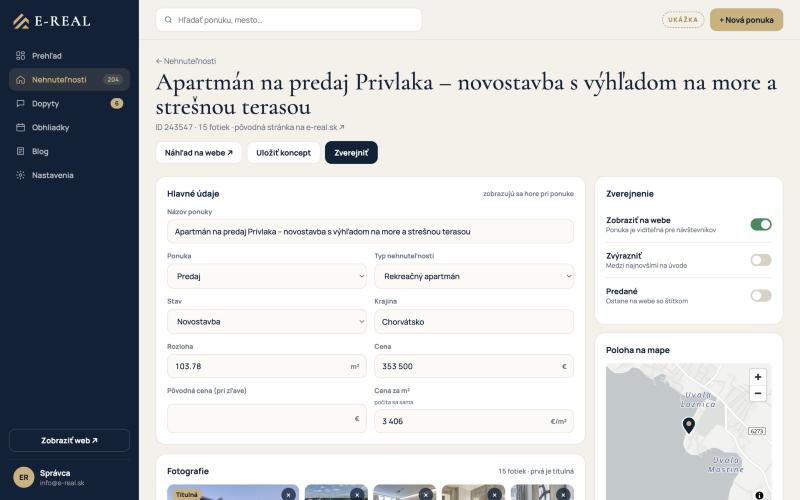
Task: Click the Dopyty chat bubble icon
Action: click(x=20, y=104)
